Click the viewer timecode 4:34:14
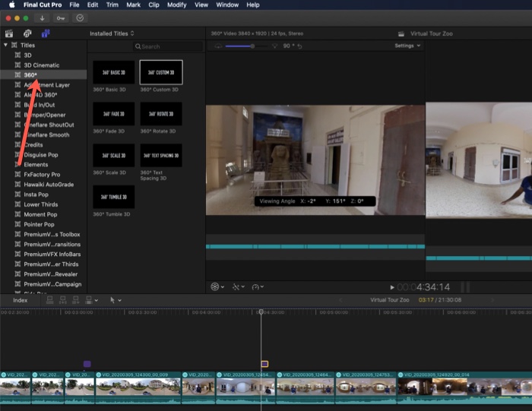Viewport: 532px width, 411px height. coord(423,287)
